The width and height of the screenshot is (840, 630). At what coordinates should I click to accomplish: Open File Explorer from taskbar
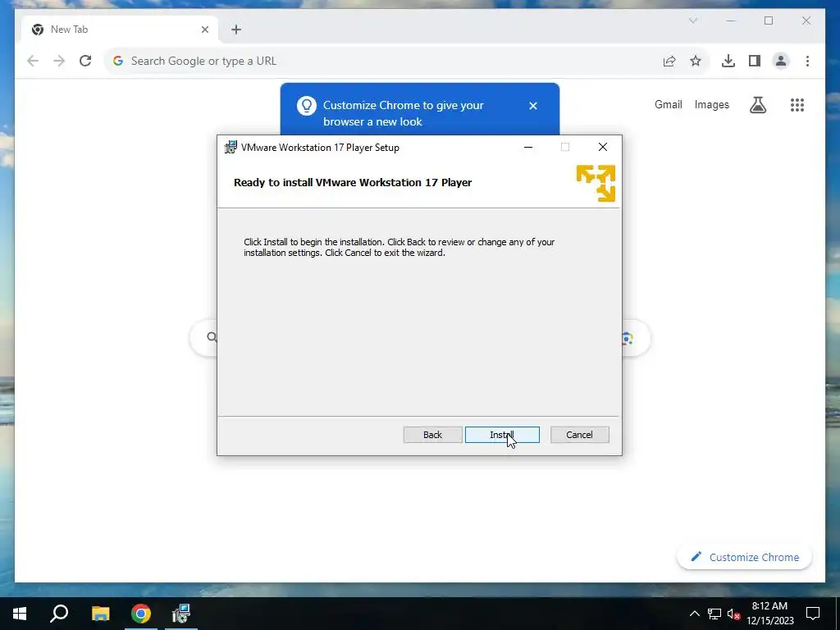(x=100, y=614)
